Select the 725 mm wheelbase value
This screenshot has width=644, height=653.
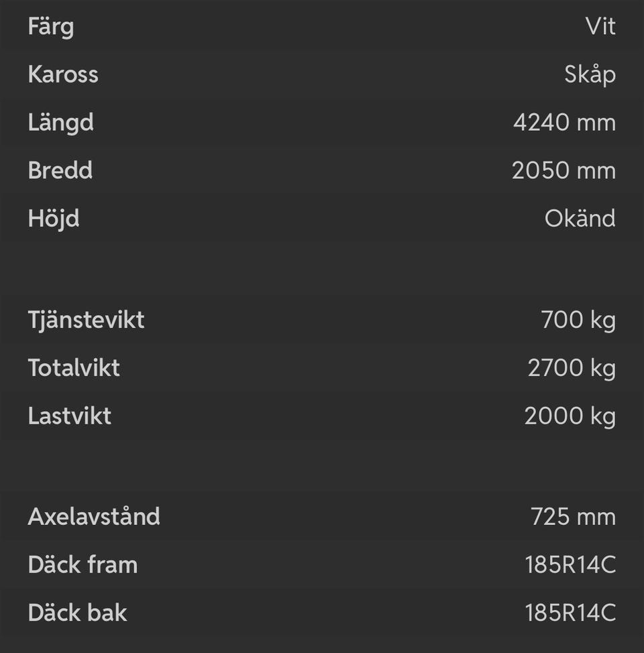click(573, 517)
